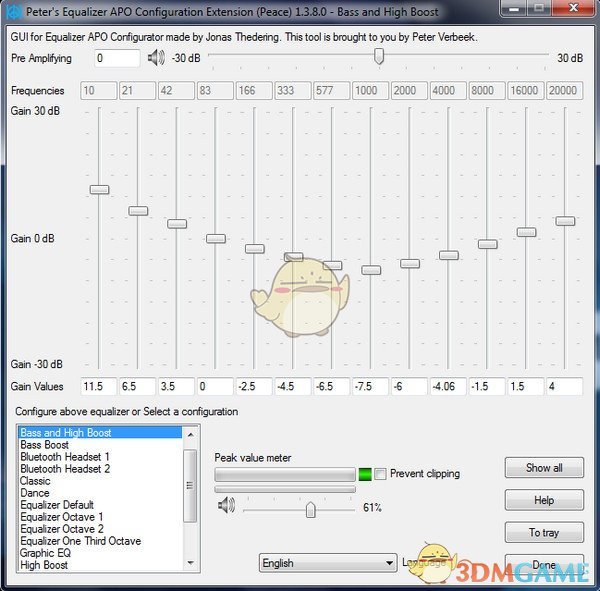
Task: Click the 42 Hz gain slider handle
Action: point(177,224)
